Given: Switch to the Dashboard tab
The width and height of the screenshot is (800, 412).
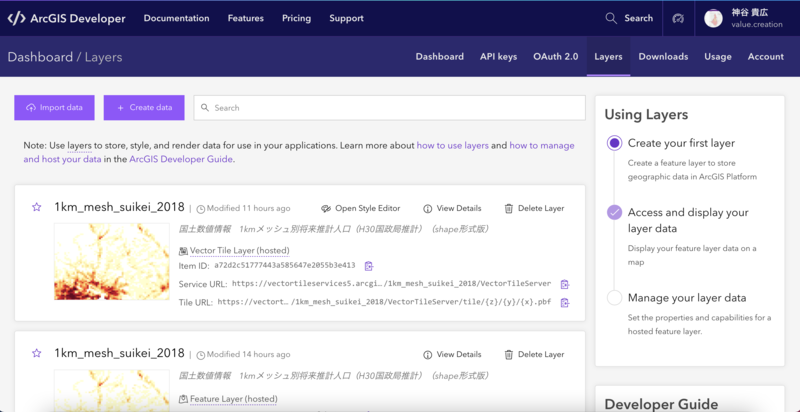Looking at the screenshot, I should (439, 57).
